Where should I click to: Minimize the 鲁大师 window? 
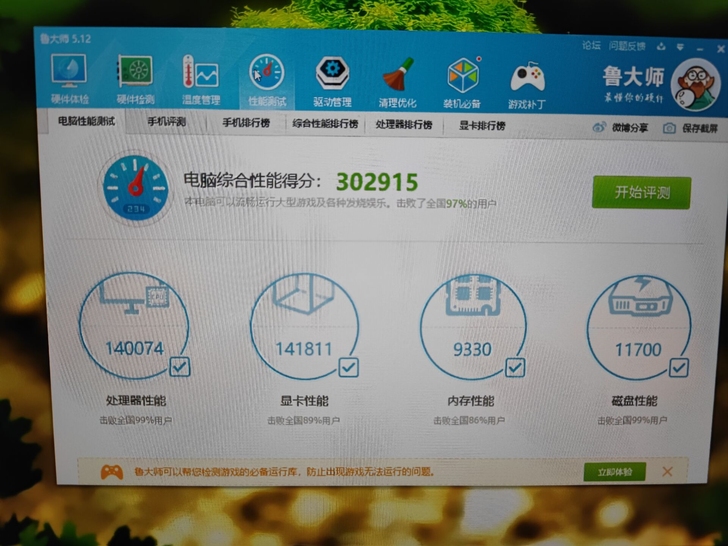pos(700,48)
